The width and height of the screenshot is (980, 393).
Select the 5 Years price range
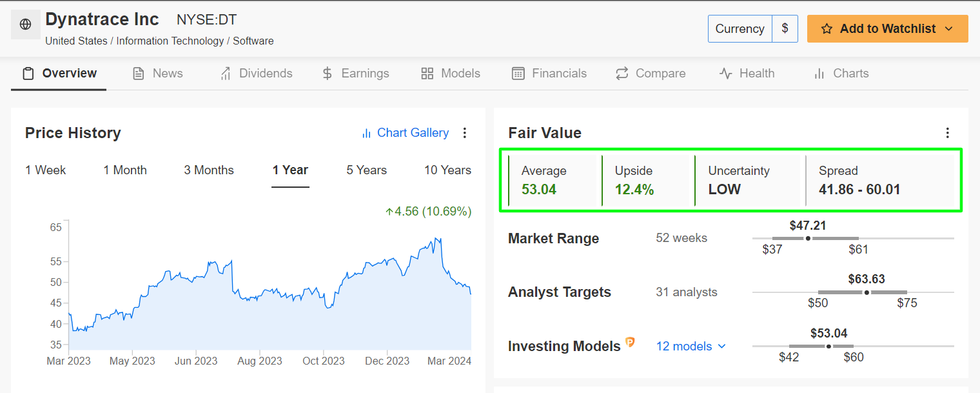(366, 170)
